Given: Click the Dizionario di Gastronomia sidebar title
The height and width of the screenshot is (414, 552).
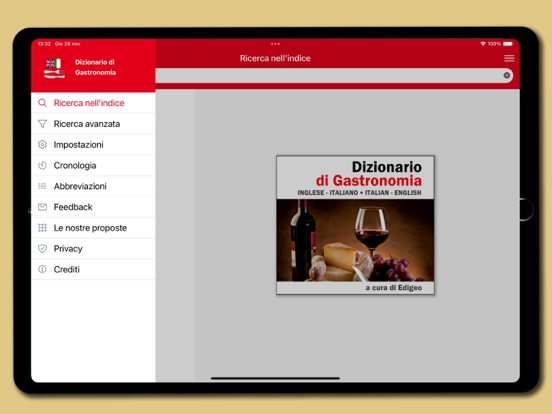Looking at the screenshot, I should pyautogui.click(x=95, y=67).
